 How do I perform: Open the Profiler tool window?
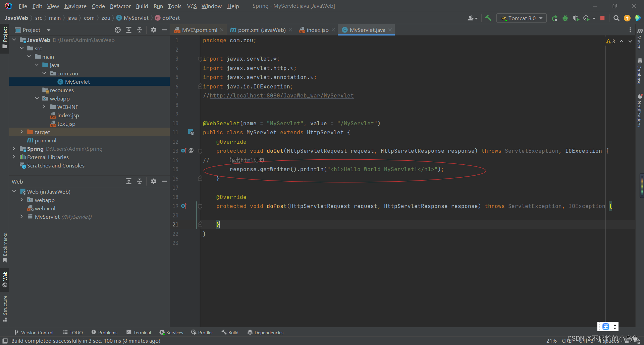click(x=202, y=332)
